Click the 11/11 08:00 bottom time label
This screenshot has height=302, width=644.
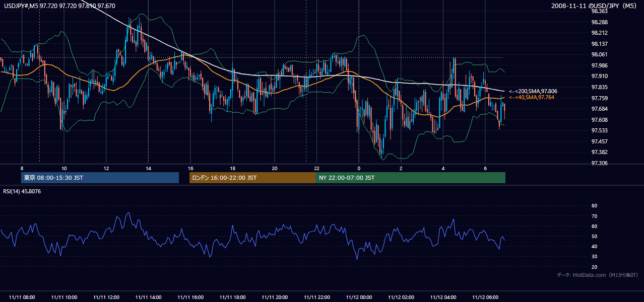point(22,297)
